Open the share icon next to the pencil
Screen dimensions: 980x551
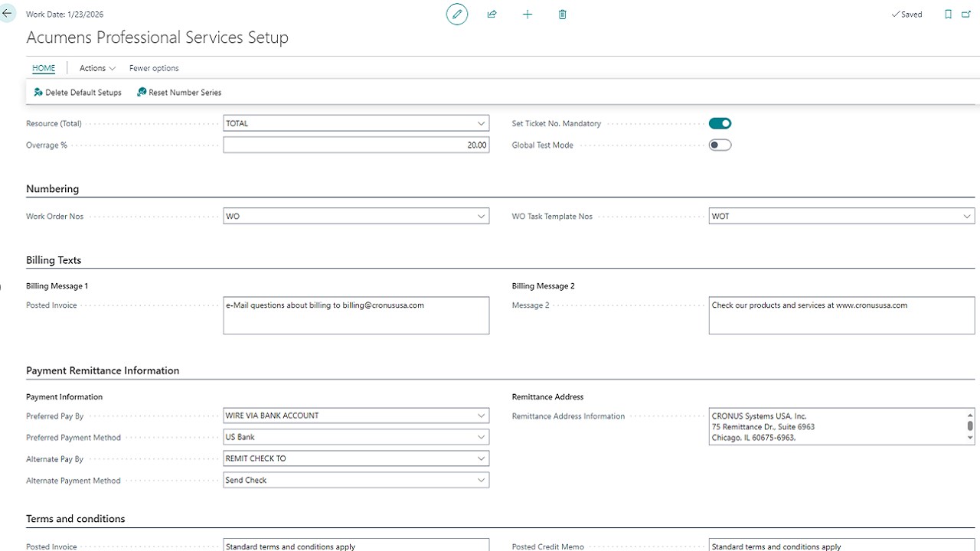pos(492,14)
